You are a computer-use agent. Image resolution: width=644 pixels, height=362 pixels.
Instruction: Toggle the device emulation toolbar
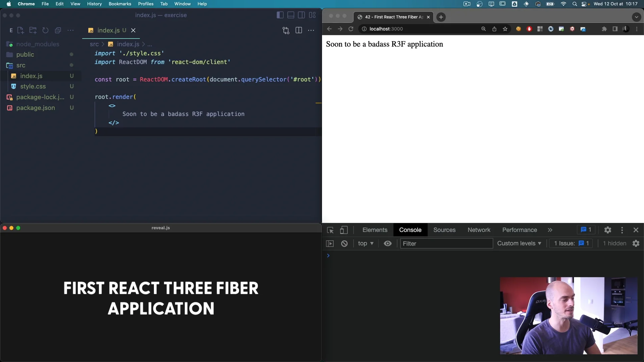click(344, 230)
